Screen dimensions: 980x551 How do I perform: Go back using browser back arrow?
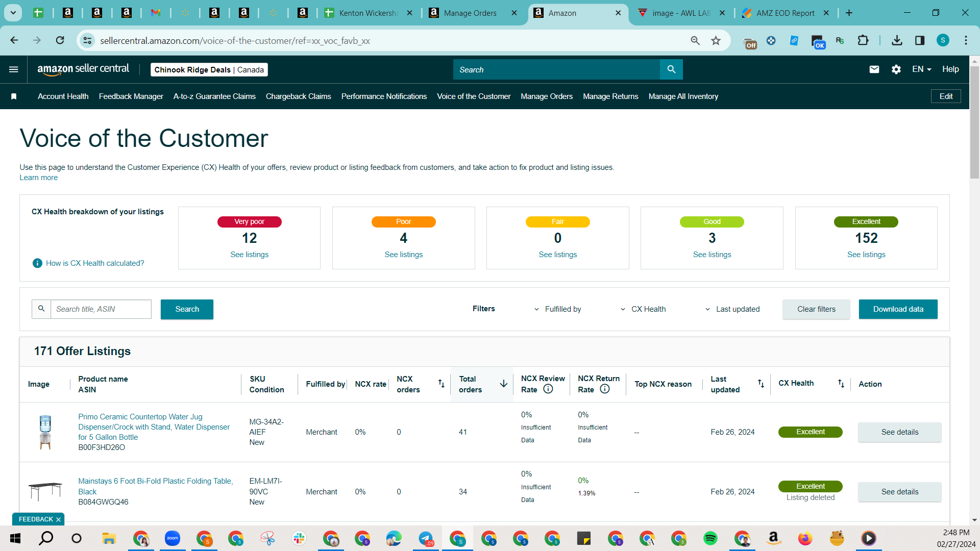coord(14,40)
